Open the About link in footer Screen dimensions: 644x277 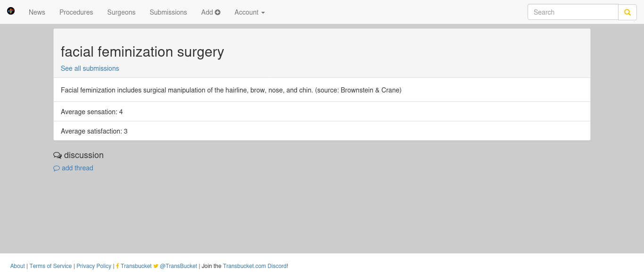[x=17, y=266]
